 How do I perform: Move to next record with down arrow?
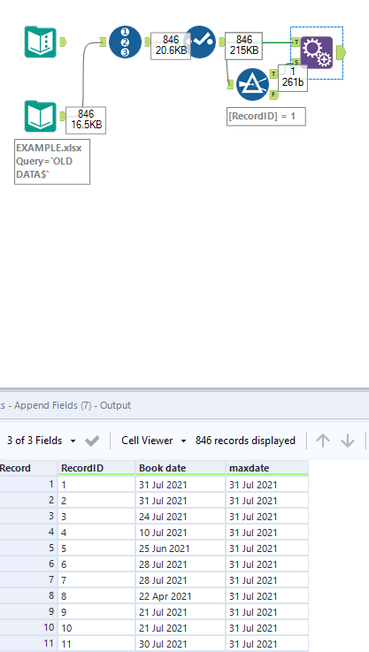(348, 441)
